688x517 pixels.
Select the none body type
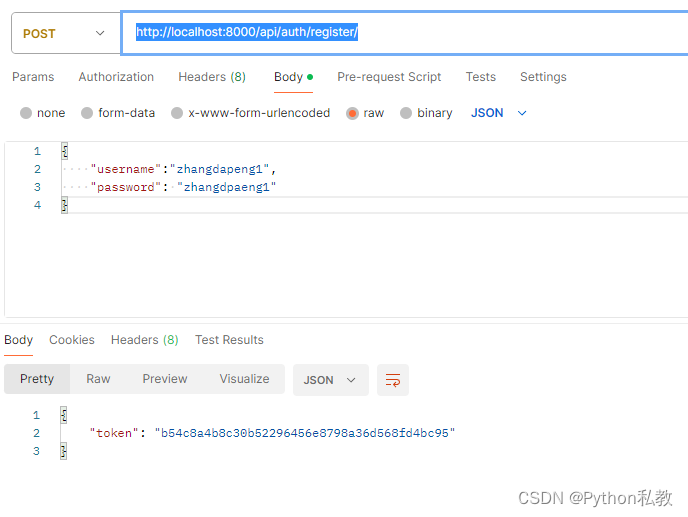point(43,113)
